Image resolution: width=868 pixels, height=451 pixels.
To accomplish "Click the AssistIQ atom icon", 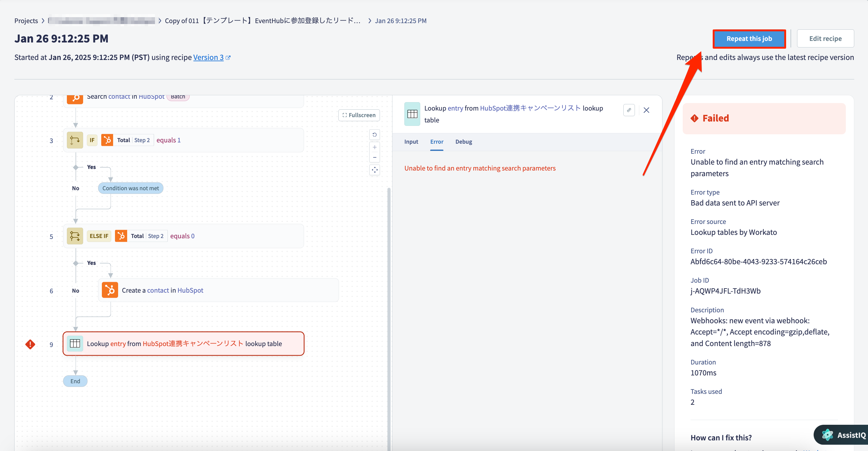I will point(827,435).
